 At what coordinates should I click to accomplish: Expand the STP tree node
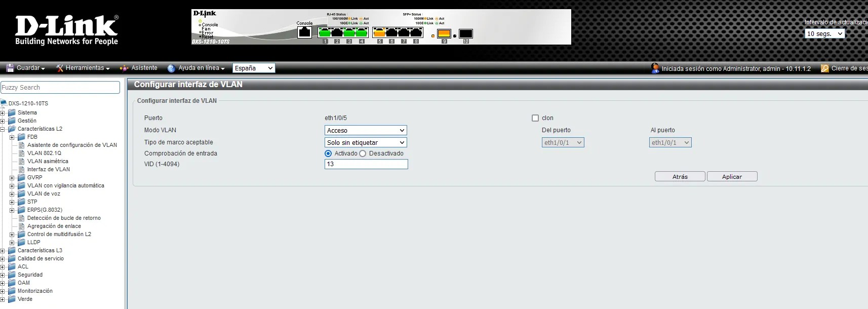[12, 202]
